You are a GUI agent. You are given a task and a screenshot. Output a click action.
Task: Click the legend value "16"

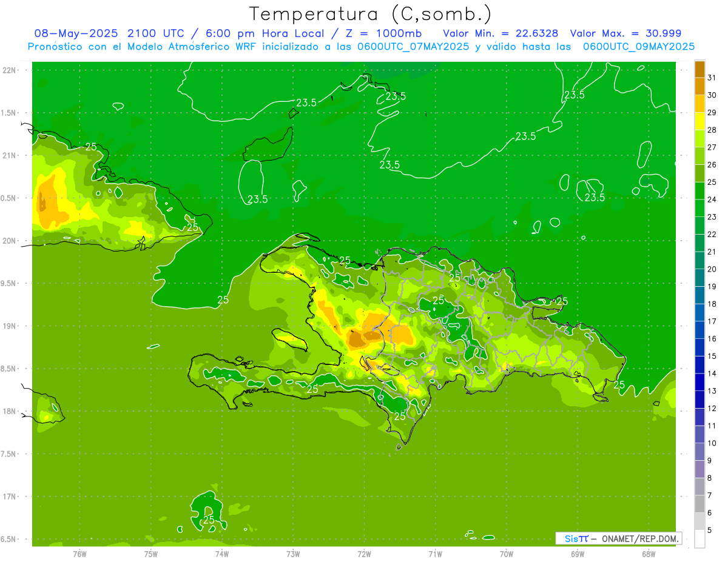coord(712,339)
